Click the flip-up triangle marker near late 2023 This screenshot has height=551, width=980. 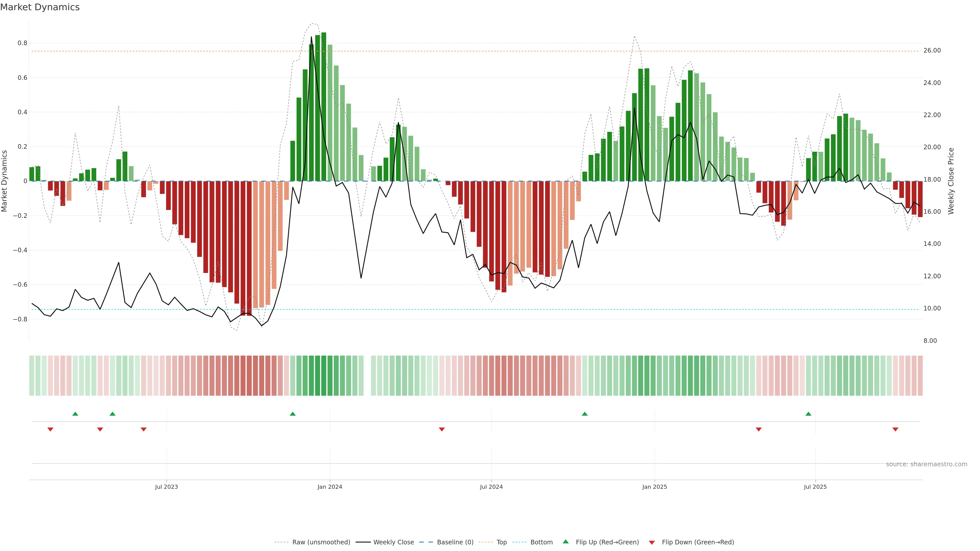coord(292,414)
